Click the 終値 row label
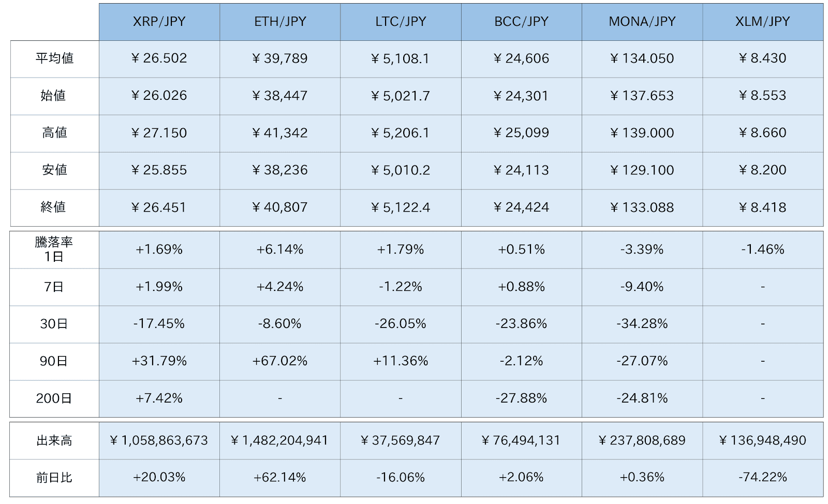Viewport: 828px width, 504px height. [54, 207]
